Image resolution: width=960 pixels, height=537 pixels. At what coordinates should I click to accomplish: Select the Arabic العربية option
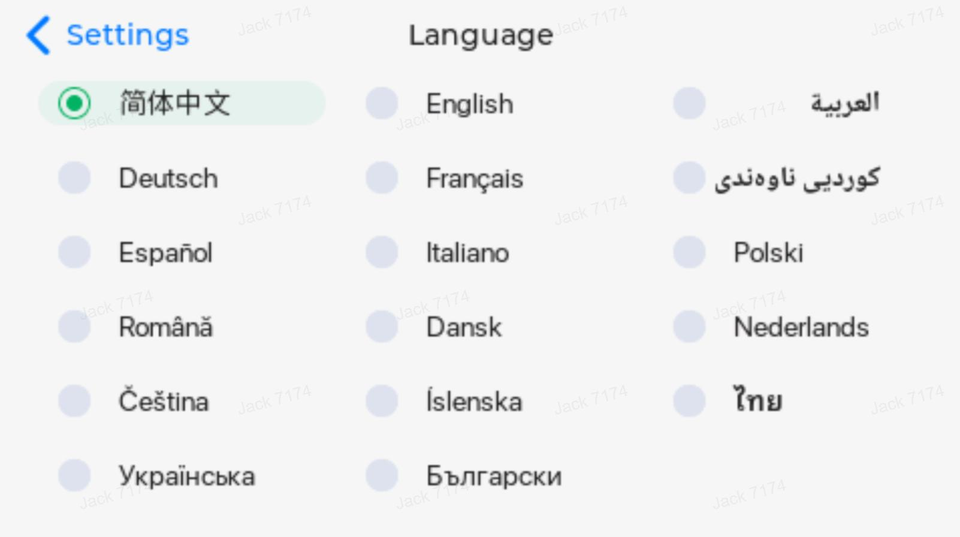pyautogui.click(x=689, y=103)
